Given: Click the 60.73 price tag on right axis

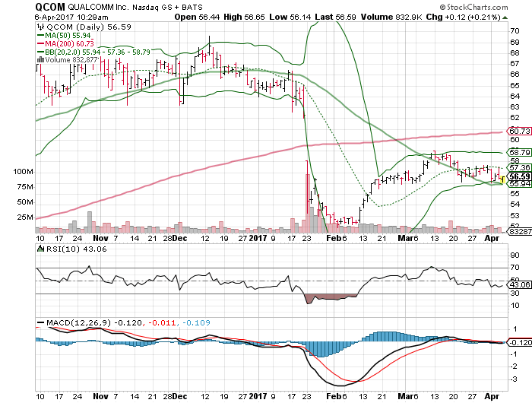Looking at the screenshot, I should coord(519,131).
